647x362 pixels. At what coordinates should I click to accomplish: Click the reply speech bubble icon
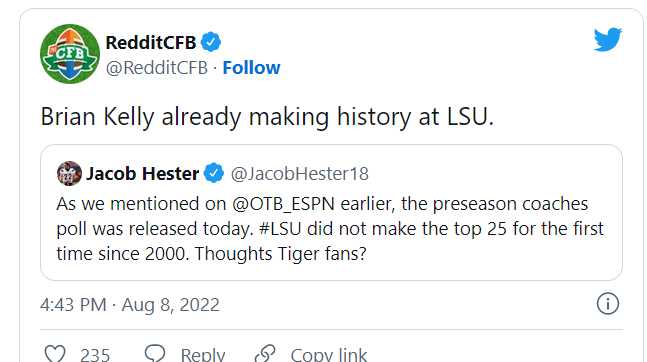point(155,353)
